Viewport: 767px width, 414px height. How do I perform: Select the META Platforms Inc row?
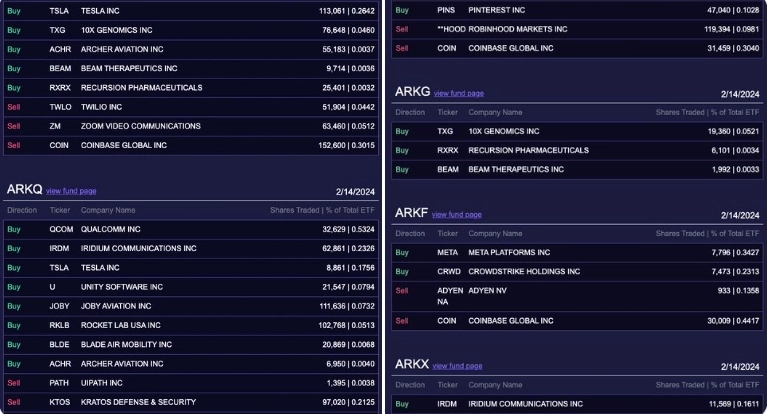click(576, 252)
